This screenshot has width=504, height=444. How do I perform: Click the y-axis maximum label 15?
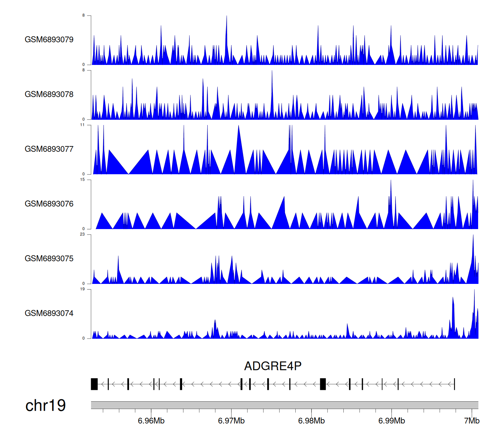(x=82, y=180)
